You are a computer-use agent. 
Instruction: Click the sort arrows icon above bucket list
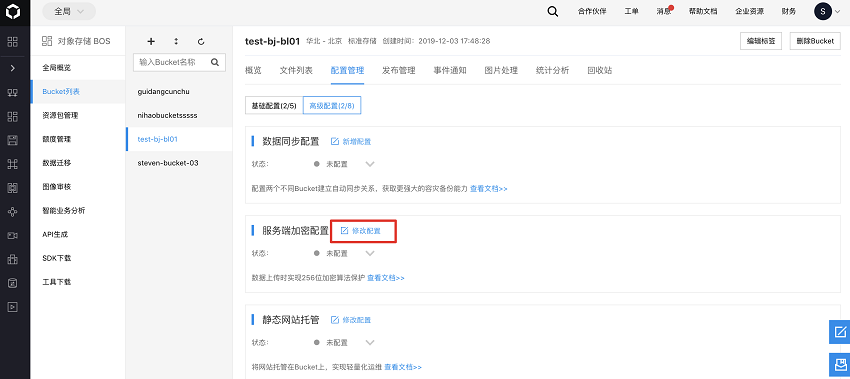(176, 41)
